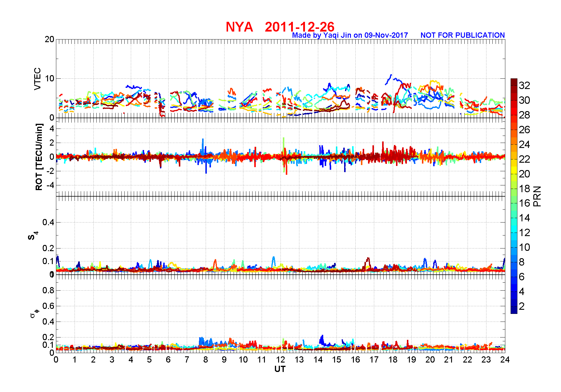
Task: Click the green colorbar segment near PRN 16
Action: (514, 200)
